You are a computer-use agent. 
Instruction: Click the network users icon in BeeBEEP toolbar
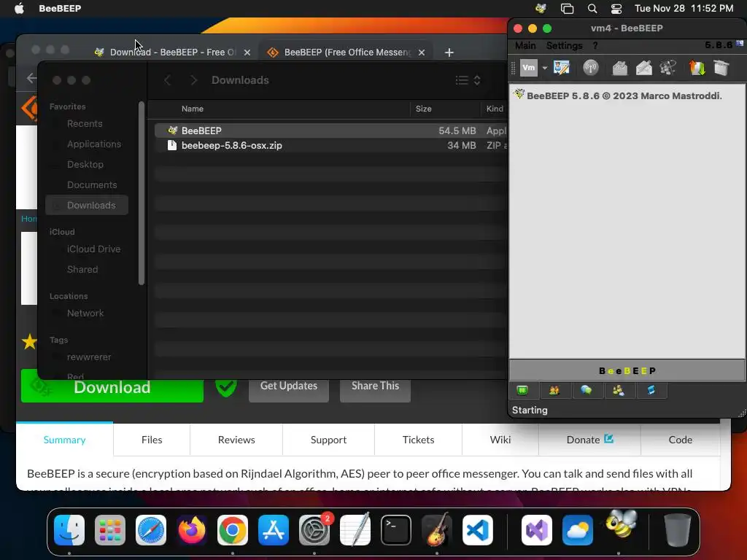click(668, 68)
